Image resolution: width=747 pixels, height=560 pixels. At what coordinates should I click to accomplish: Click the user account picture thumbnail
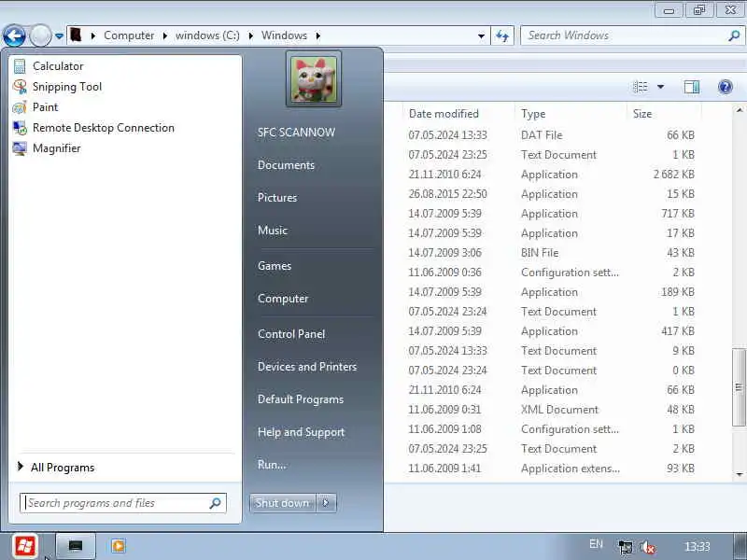(314, 79)
